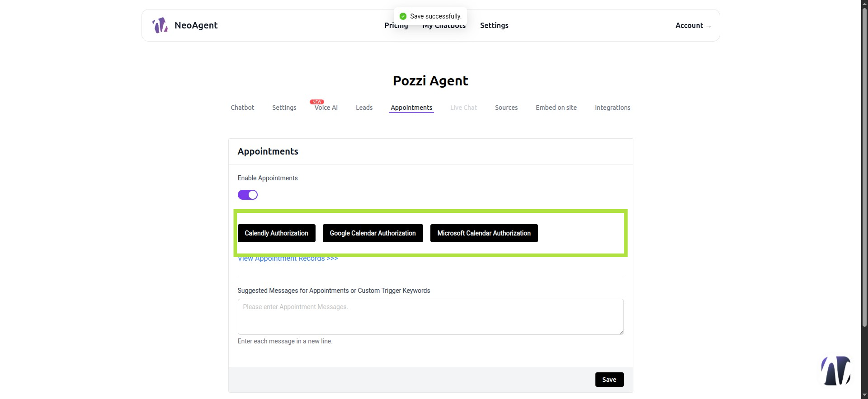Click the NeoAgent logo icon
The image size is (868, 399).
[x=160, y=25]
